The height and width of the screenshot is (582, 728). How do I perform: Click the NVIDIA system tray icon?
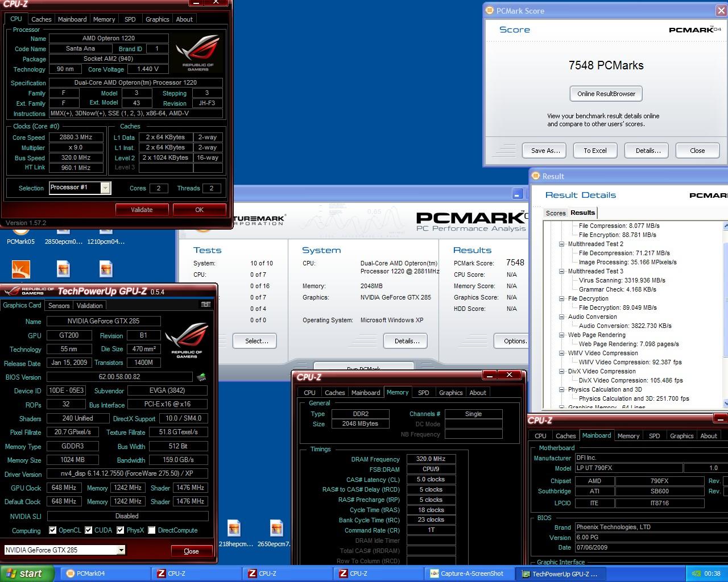pyautogui.click(x=696, y=574)
